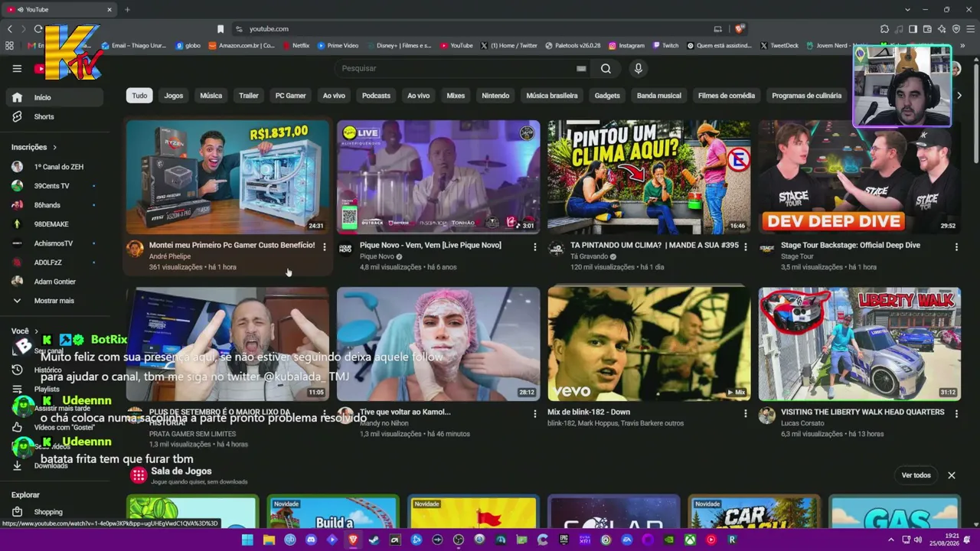Open the Windows Start menu
This screenshot has width=980, height=551.
247,540
